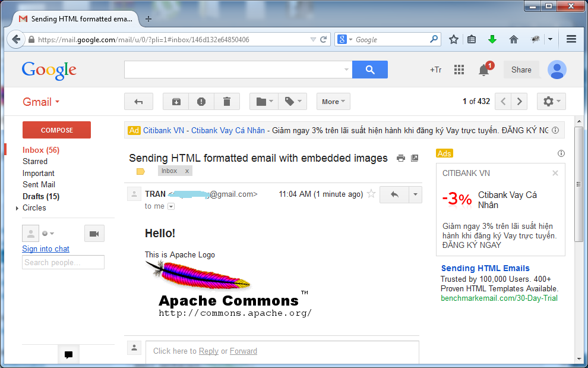
Task: Click the info icon on the Citibank banner
Action: (555, 130)
